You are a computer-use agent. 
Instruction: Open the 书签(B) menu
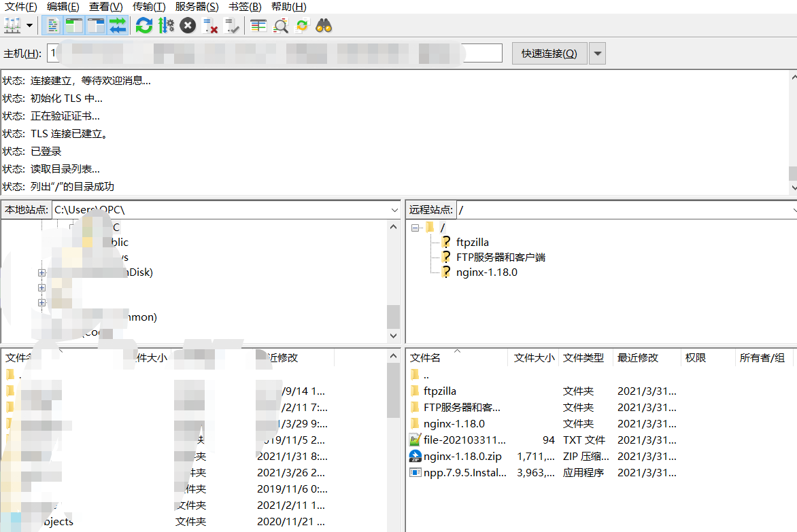point(245,7)
